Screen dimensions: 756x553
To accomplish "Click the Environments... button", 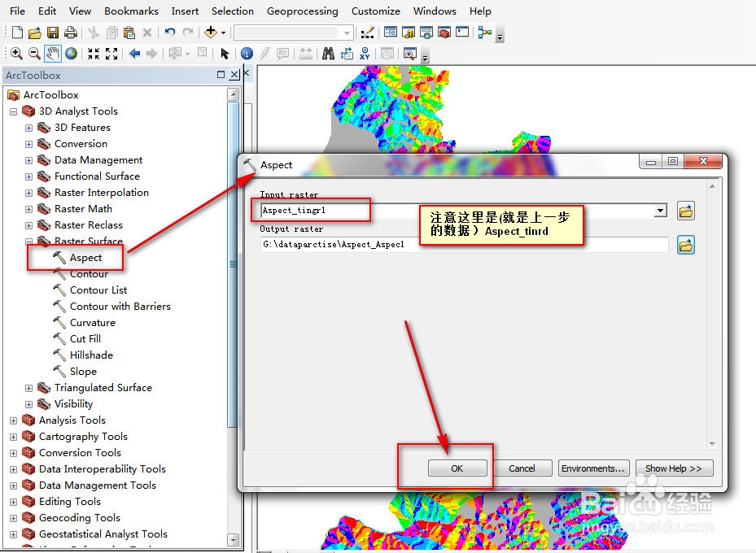I will [593, 468].
